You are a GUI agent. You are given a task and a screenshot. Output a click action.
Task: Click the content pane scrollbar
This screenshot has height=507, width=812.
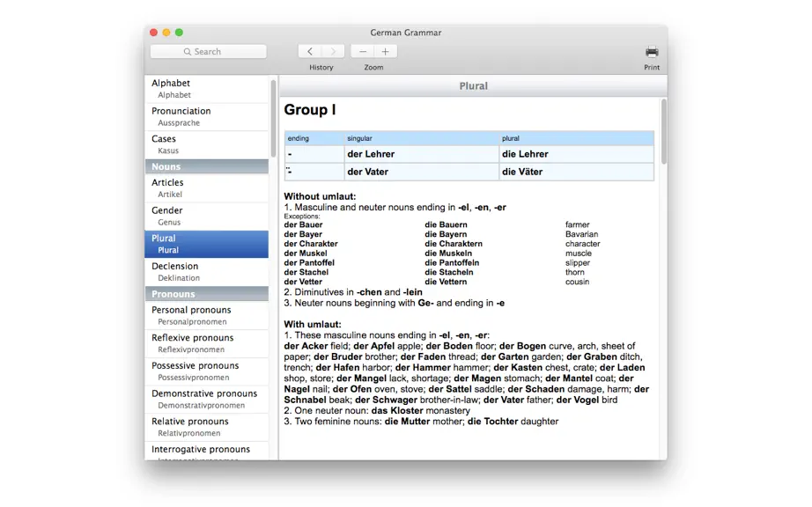click(663, 132)
